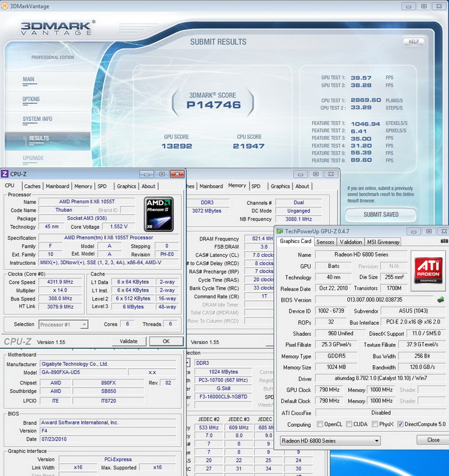Image resolution: width=449 pixels, height=476 pixels.
Task: Open UPGRADE in 3DMark Vantage sidebar
Action: (x=33, y=158)
